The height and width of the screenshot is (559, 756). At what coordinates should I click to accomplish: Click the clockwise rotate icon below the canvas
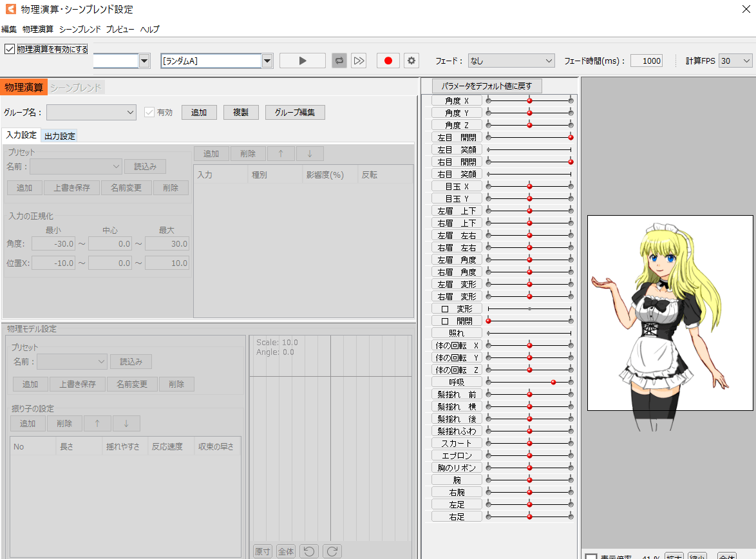tap(332, 551)
